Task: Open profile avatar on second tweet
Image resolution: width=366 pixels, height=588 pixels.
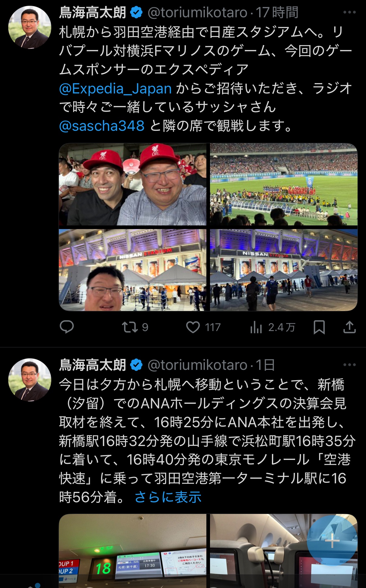Action: click(30, 380)
